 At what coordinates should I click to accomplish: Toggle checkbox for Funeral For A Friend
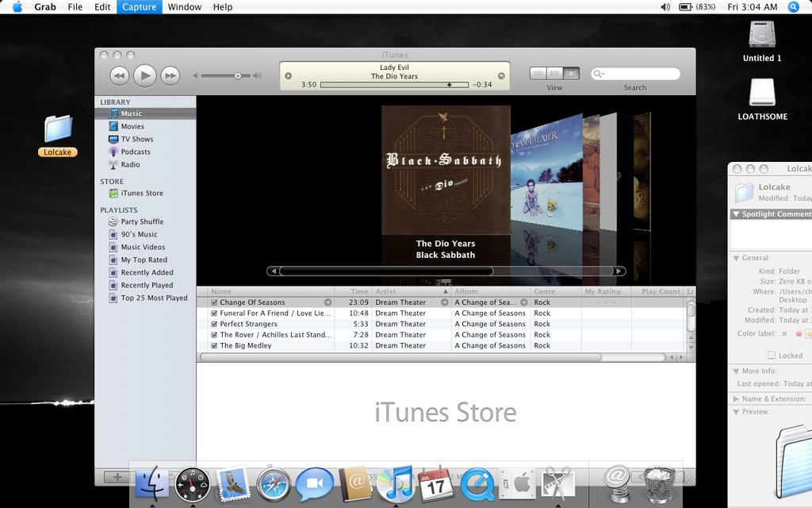click(214, 313)
